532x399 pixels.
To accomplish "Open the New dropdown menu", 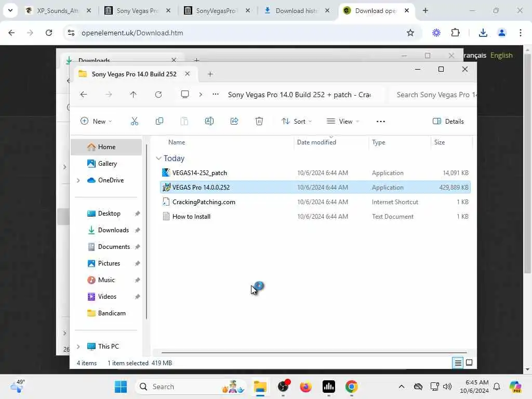I will [96, 122].
